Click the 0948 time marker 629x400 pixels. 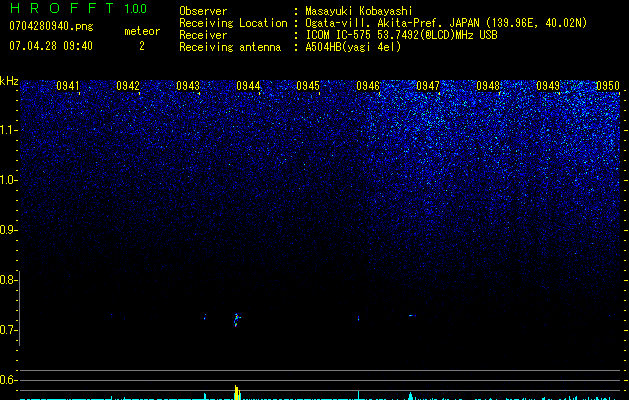click(x=488, y=86)
